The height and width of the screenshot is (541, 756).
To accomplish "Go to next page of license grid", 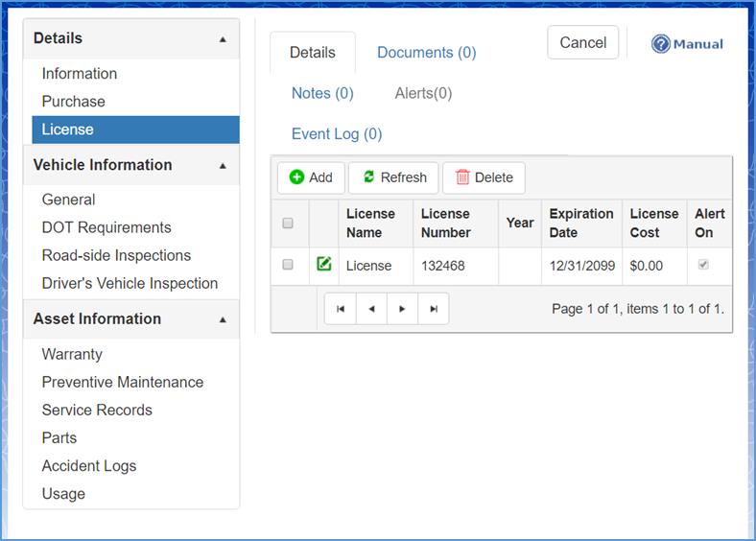I will tap(403, 309).
